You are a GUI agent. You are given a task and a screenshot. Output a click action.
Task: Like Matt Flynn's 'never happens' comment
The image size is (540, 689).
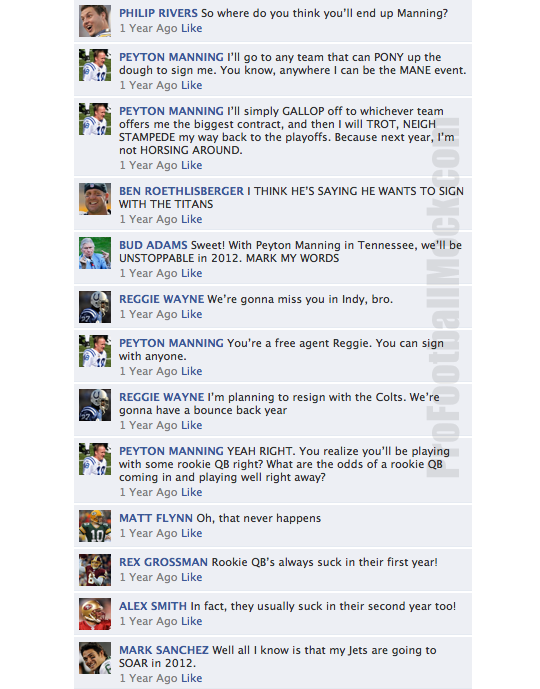192,533
